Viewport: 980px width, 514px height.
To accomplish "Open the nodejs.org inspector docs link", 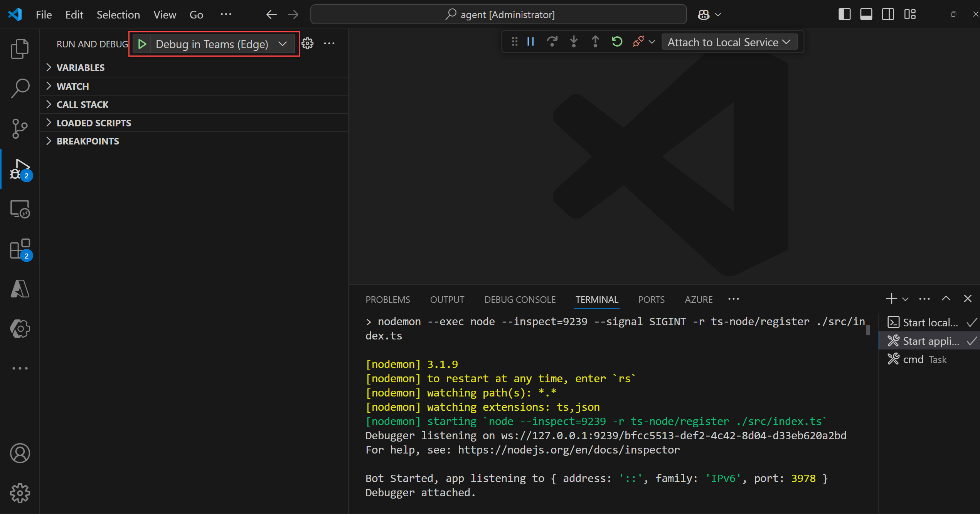I will (x=569, y=450).
